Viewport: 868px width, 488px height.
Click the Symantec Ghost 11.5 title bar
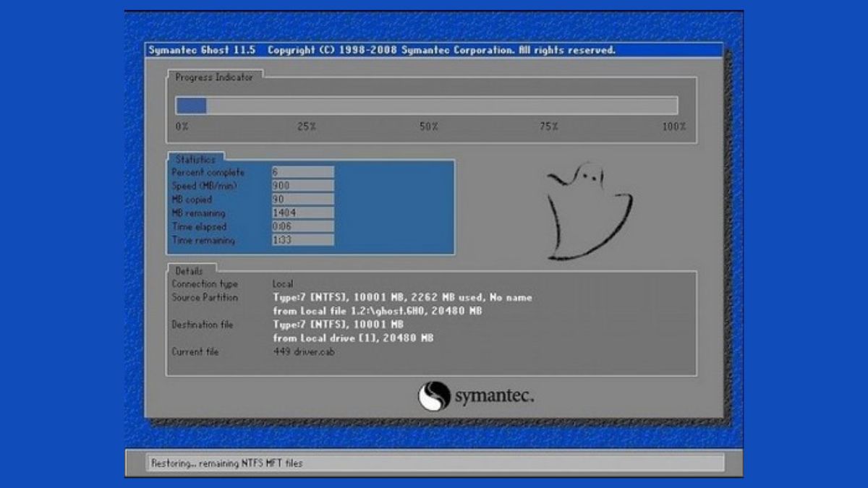point(434,50)
